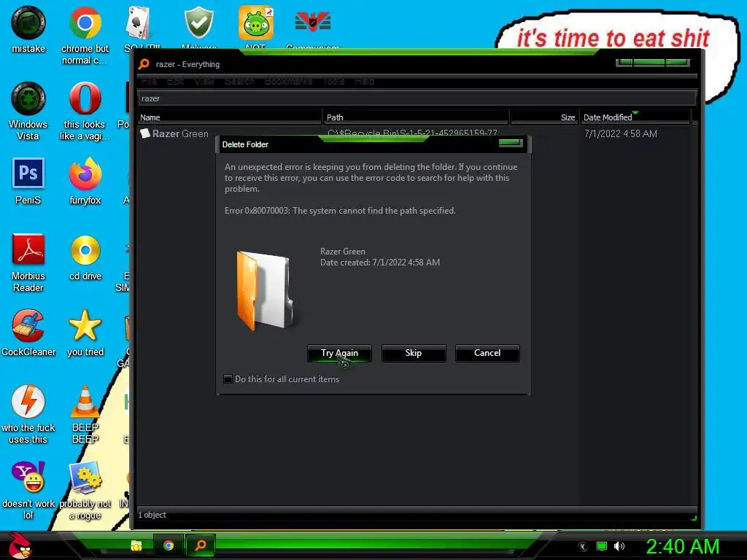Sort results by Date Modified column

(x=635, y=117)
